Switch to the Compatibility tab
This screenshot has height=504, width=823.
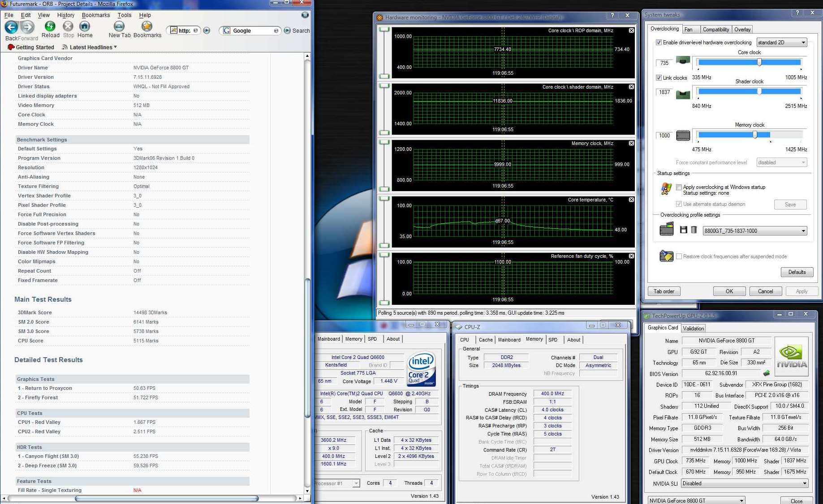click(x=715, y=29)
